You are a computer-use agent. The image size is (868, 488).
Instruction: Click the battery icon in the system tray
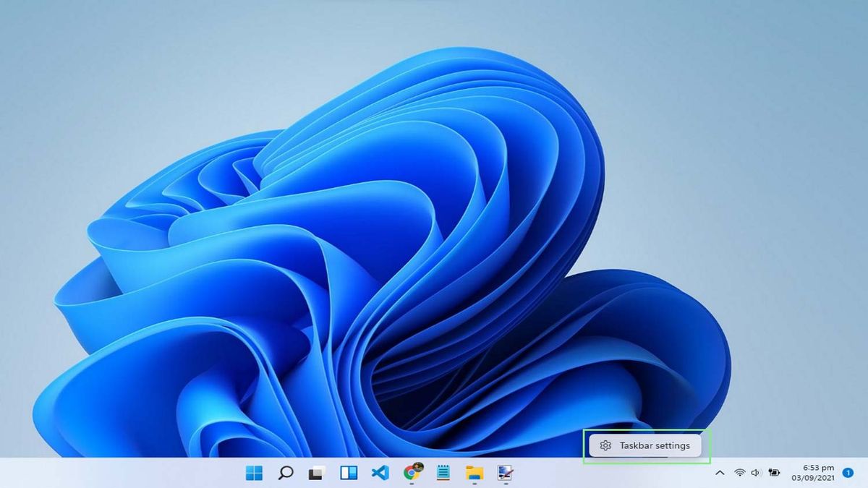[775, 474]
